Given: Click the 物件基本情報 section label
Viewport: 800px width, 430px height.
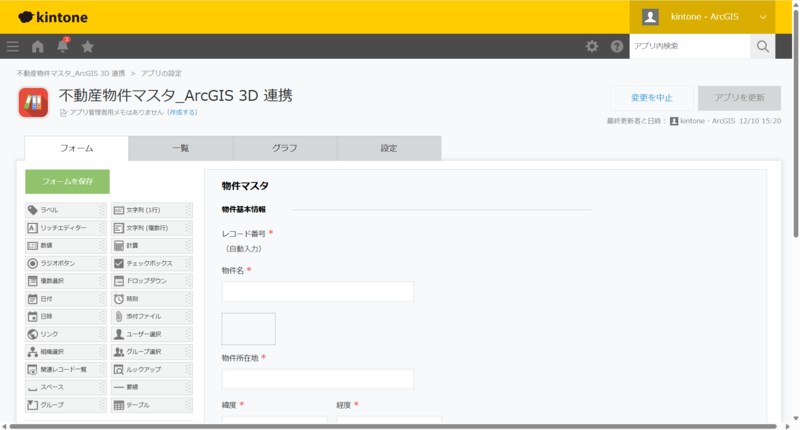Looking at the screenshot, I should [244, 210].
